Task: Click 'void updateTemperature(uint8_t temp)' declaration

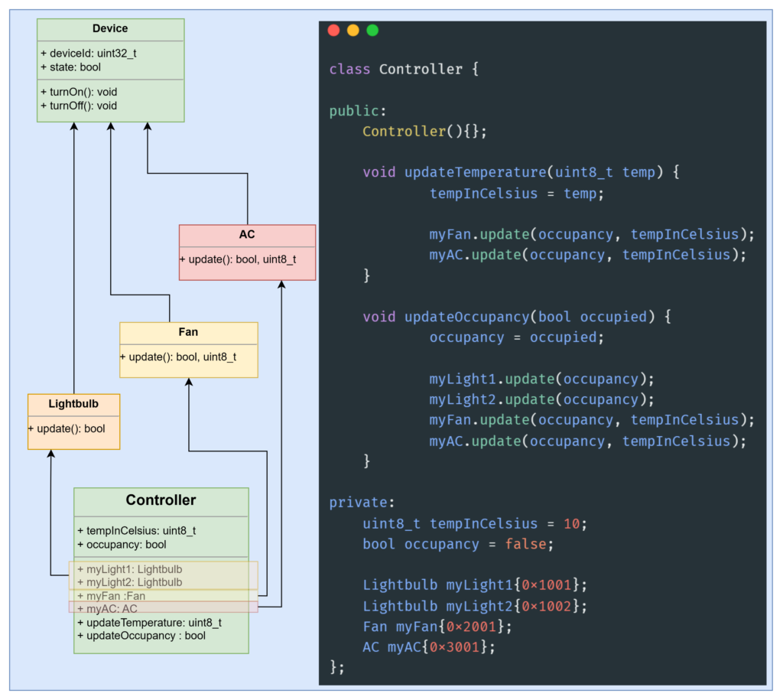Action: coord(513,172)
